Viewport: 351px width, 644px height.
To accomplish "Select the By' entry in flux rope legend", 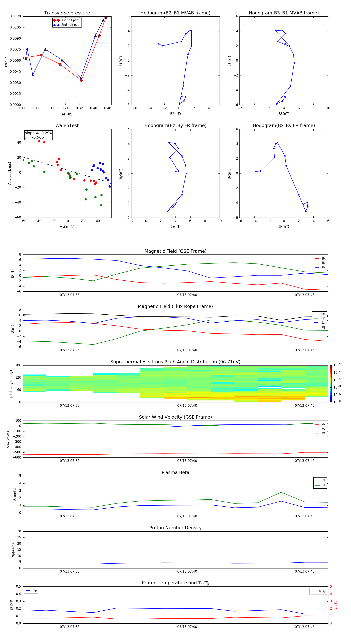I will tap(320, 318).
